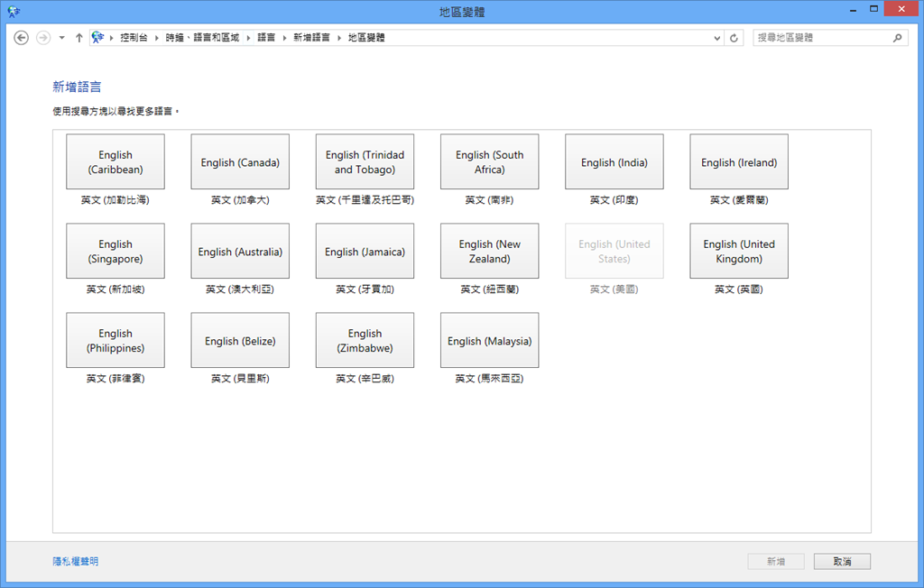The image size is (924, 588).
Task: Open the 控制台 breadcrumb
Action: (x=134, y=37)
